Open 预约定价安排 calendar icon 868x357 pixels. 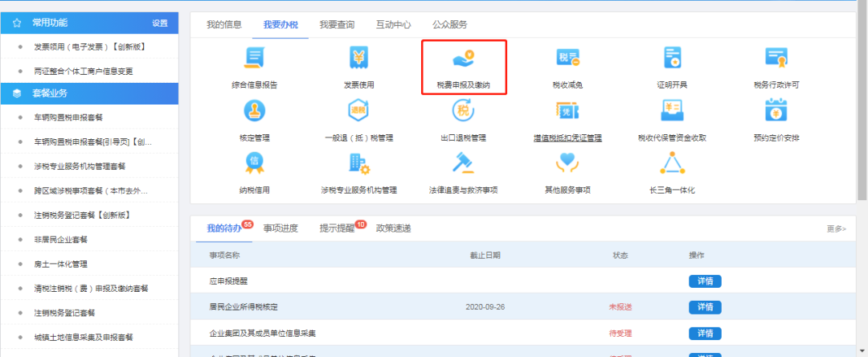(x=776, y=109)
